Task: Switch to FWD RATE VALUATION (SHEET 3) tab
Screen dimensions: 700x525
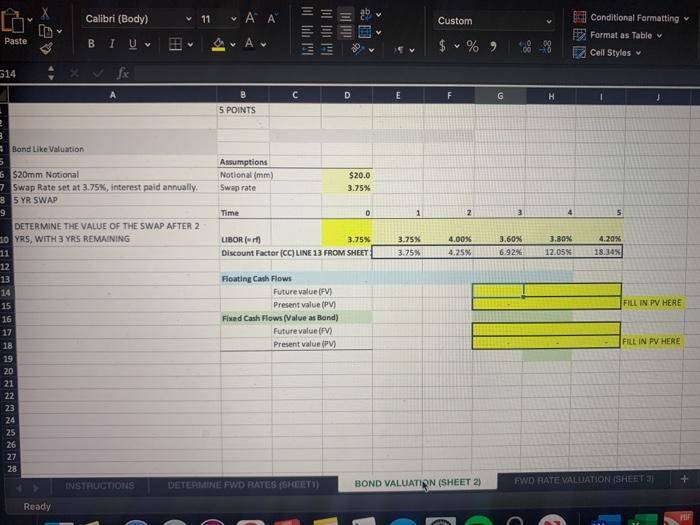Action: pos(583,480)
